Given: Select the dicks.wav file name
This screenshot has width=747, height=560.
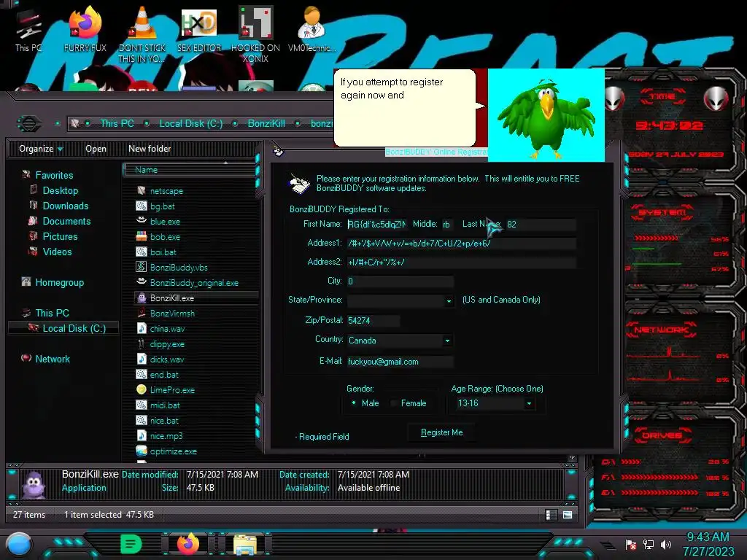Looking at the screenshot, I should 167,359.
